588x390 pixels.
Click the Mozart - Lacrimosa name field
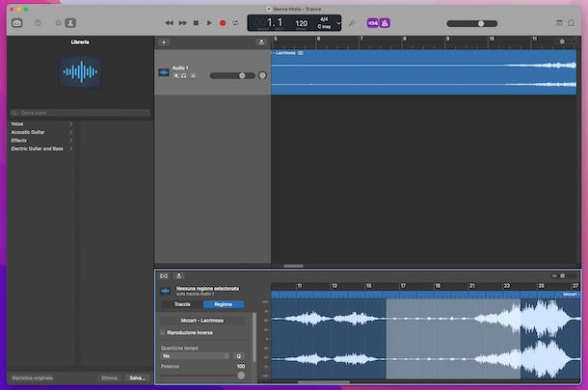point(202,321)
